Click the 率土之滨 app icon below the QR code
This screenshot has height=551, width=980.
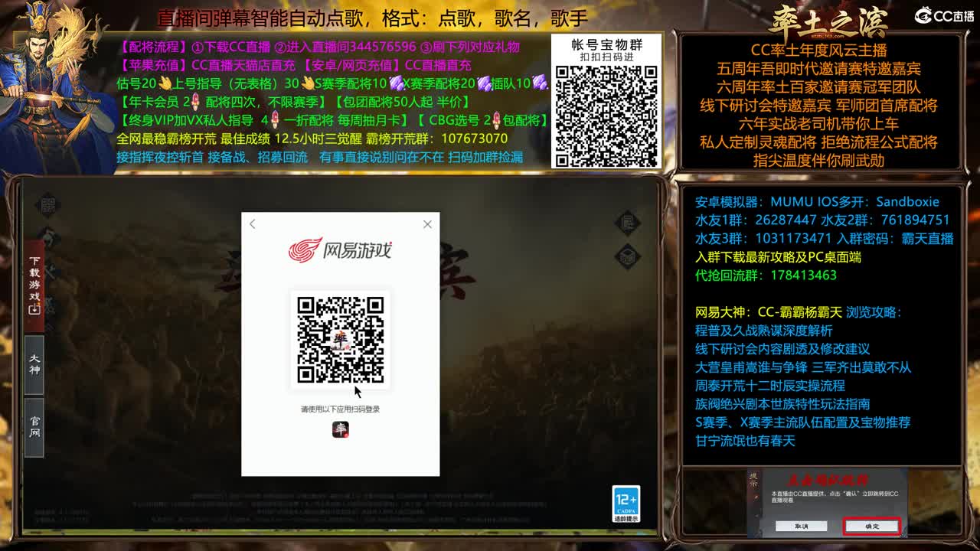coord(341,431)
